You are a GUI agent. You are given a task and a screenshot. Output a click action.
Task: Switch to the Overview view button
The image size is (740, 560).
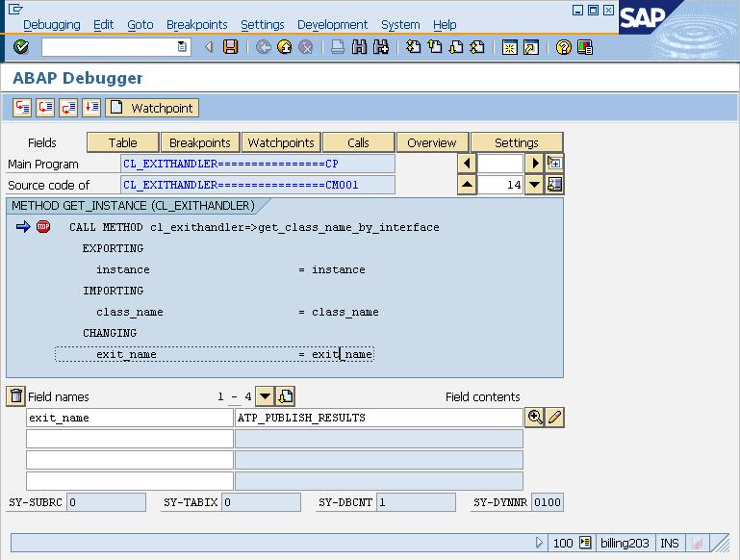(432, 142)
